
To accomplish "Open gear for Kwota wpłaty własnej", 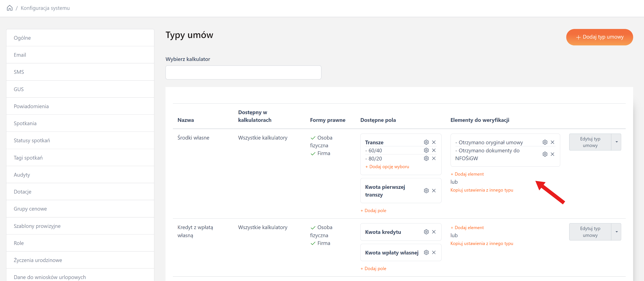I will pos(426,253).
